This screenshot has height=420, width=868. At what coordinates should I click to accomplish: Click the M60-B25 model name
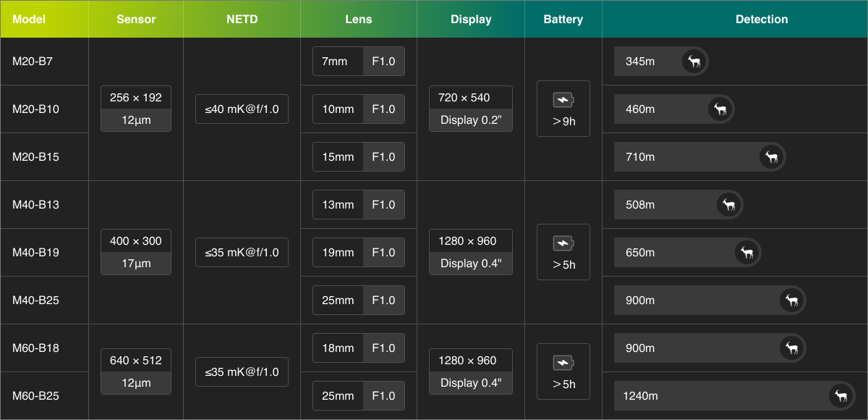36,396
